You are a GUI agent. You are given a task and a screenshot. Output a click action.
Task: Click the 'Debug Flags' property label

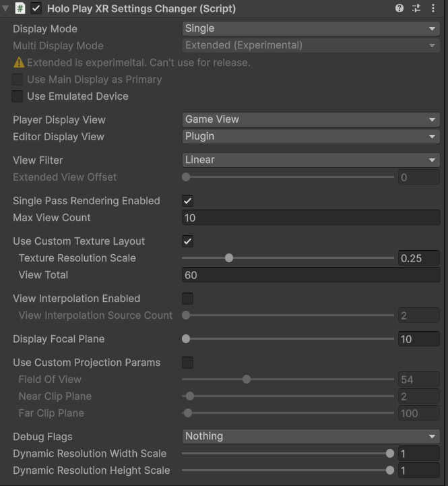click(42, 437)
